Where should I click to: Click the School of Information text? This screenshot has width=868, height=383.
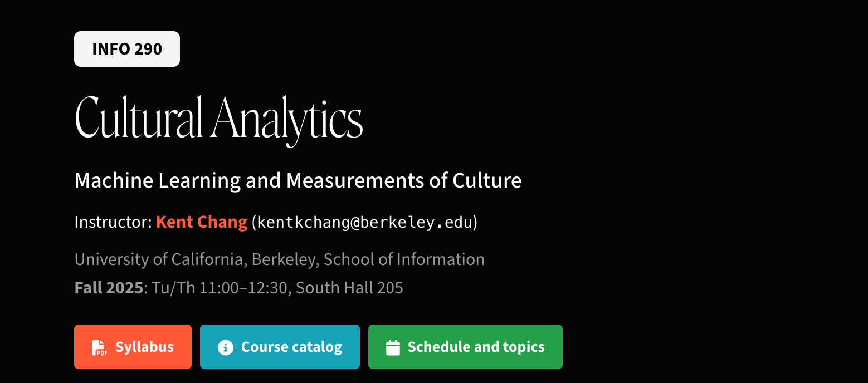(x=404, y=259)
